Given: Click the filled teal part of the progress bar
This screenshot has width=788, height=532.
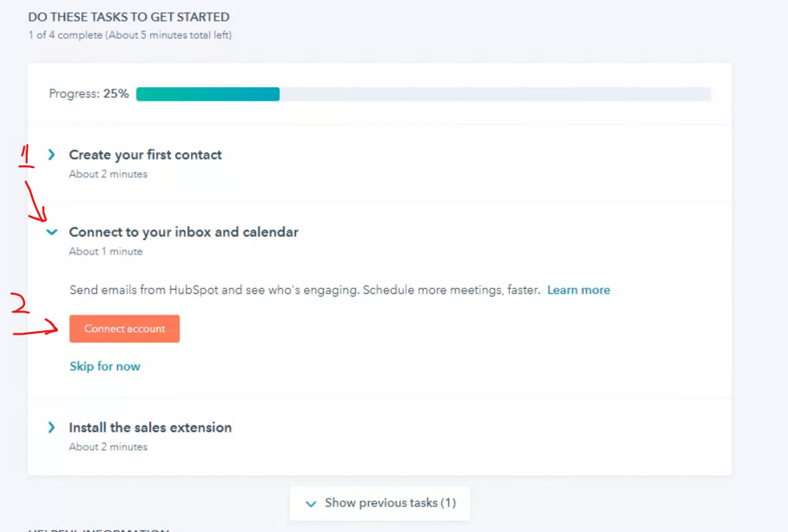Looking at the screenshot, I should click(x=207, y=94).
